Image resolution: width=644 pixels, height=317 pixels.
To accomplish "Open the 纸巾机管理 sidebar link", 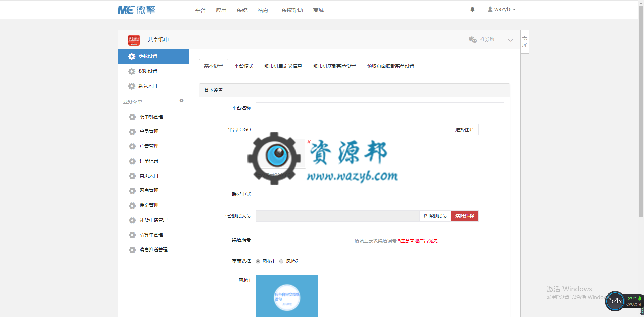I will [151, 117].
